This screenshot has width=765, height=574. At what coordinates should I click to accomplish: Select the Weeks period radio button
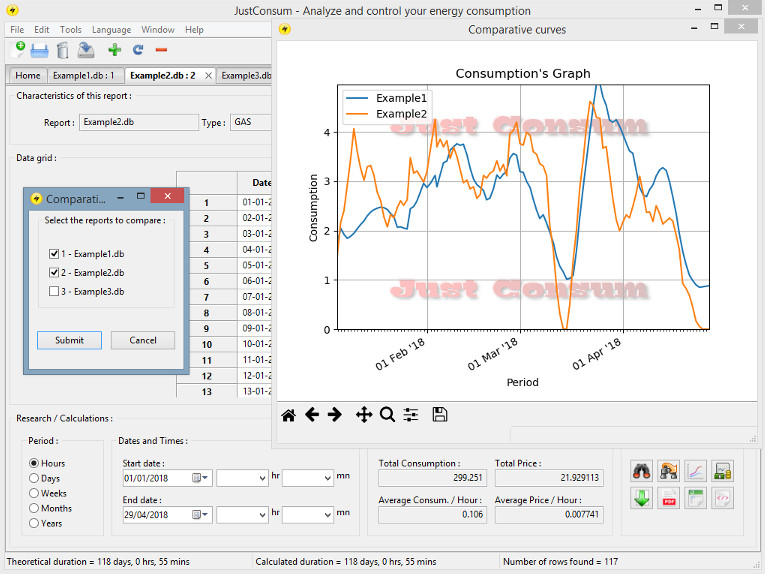pos(34,493)
